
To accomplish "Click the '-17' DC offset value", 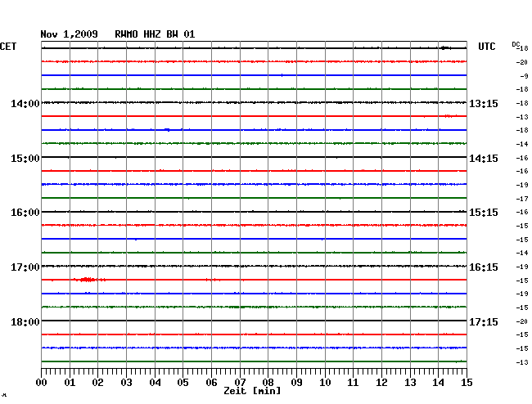I will tap(522, 199).
